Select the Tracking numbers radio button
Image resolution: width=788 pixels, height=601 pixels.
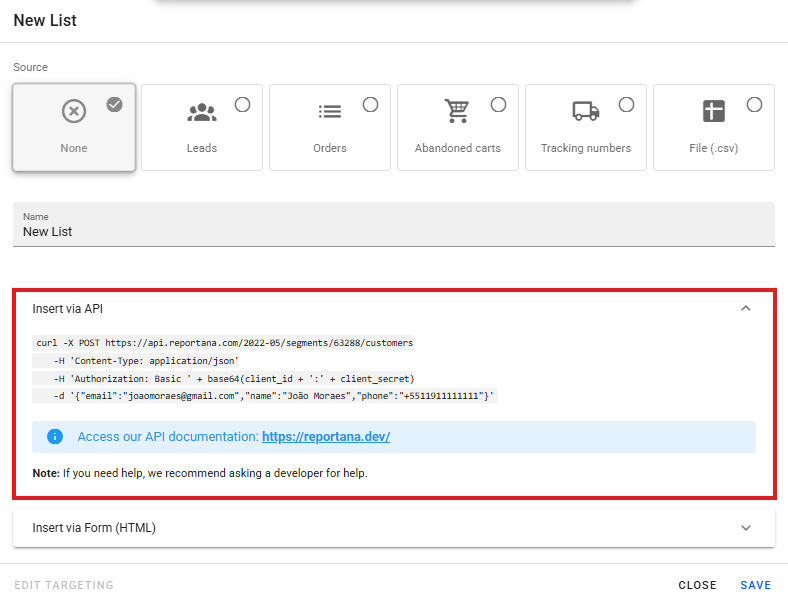click(x=626, y=104)
